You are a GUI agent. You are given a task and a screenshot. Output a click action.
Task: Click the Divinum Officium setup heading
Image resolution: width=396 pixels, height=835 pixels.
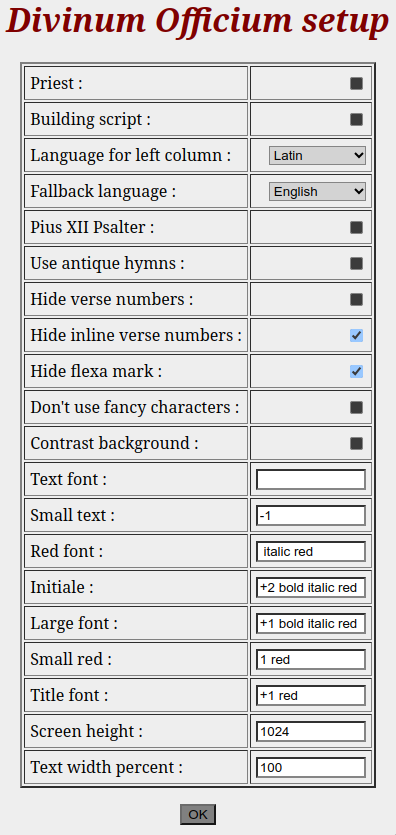pos(197,21)
